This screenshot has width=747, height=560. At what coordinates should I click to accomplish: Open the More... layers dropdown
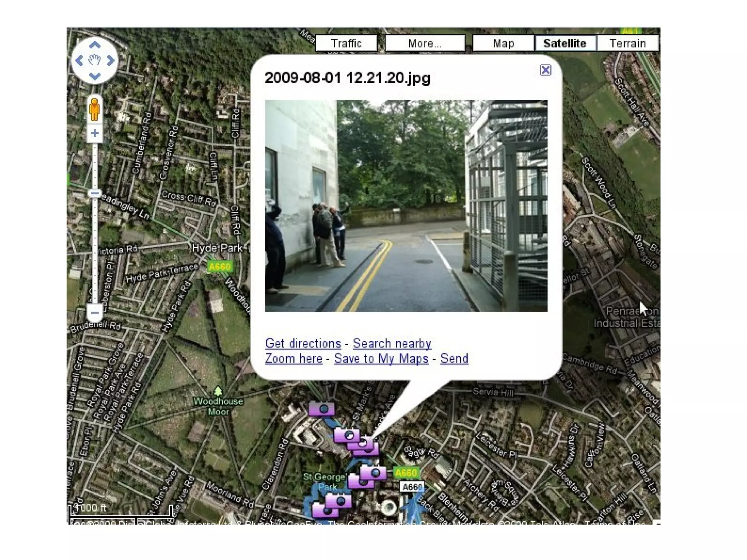[425, 43]
